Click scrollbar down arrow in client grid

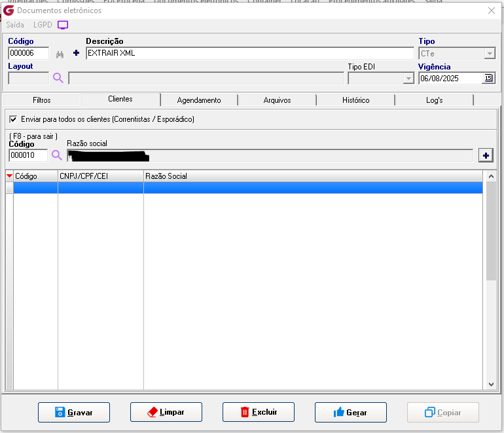(x=491, y=384)
